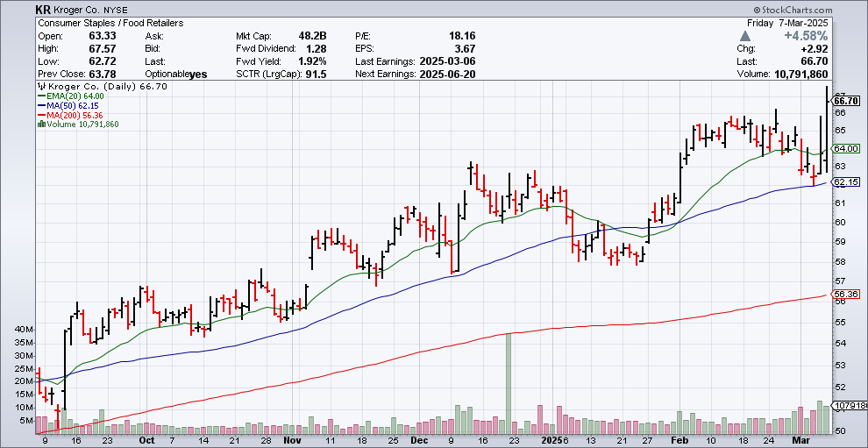Image resolution: width=868 pixels, height=448 pixels.
Task: Click the tallest volume bar in late December
Action: tap(509, 383)
